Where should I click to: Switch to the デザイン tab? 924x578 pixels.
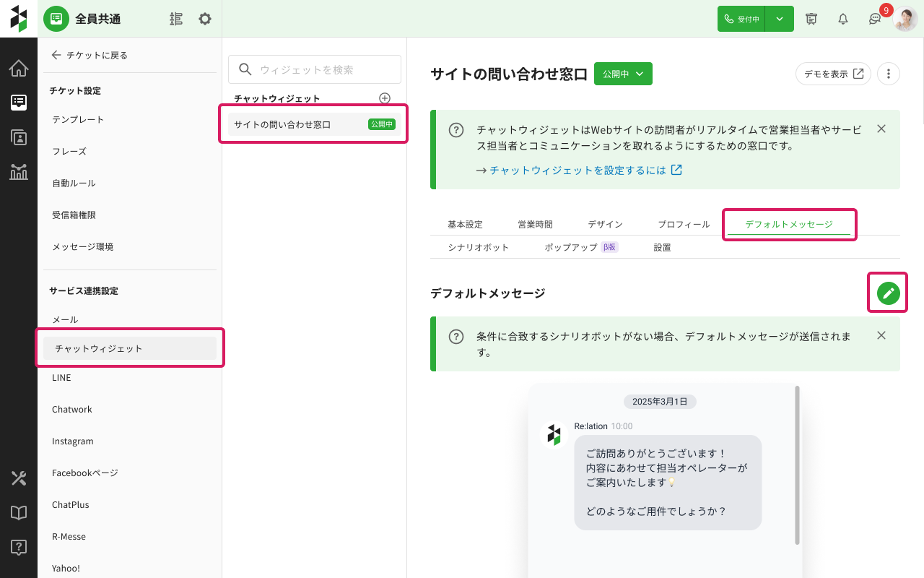click(605, 224)
